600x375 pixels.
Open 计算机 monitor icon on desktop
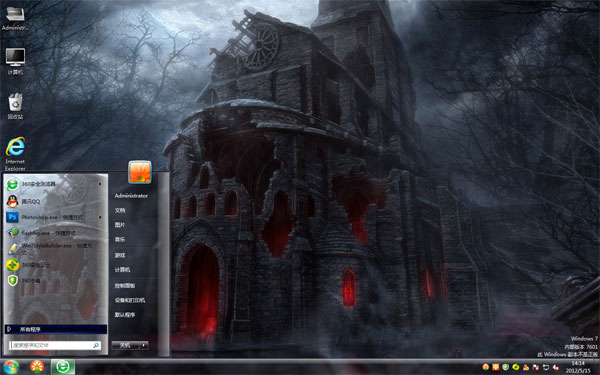tap(15, 61)
